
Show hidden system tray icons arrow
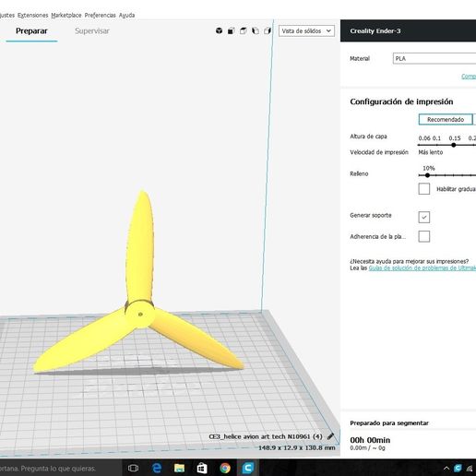click(446, 469)
